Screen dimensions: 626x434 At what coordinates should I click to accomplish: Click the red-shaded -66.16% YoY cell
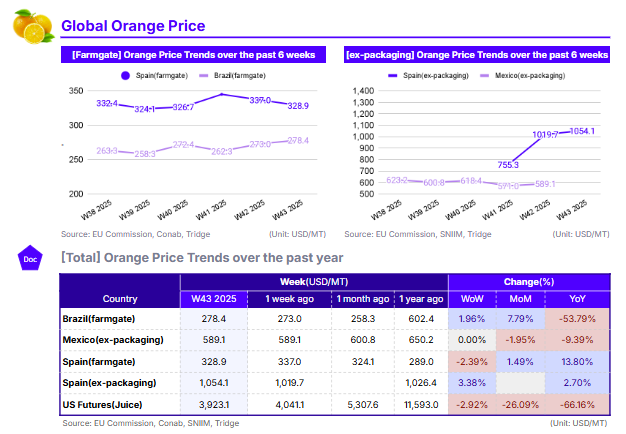[578, 406]
